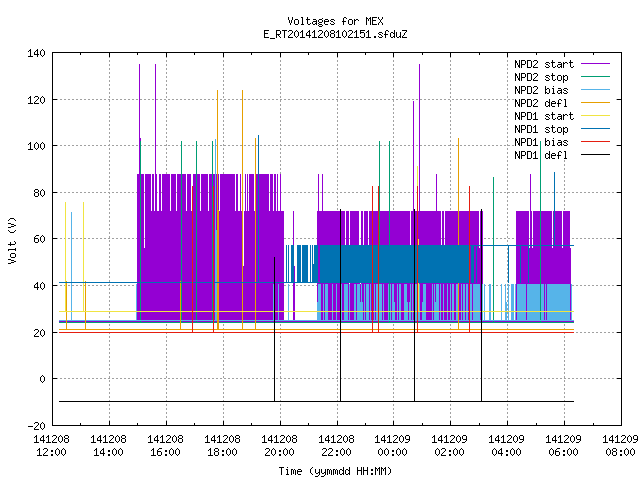
Task: Click the yellow NPD1 start legend line
Action: [595, 116]
